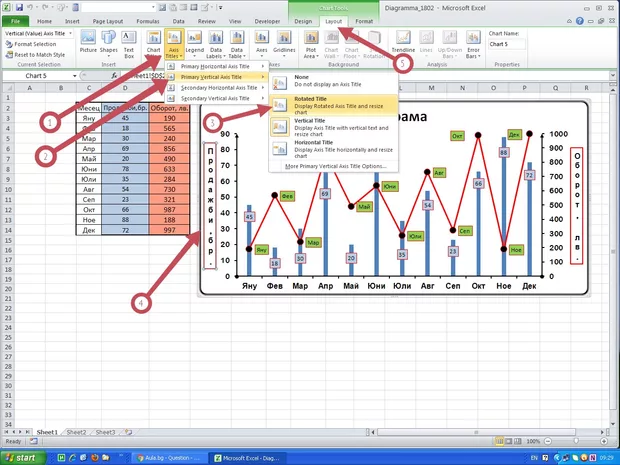Click the Save icon in quick access toolbar
Viewport: 620px width, 465px height.
pos(19,7)
